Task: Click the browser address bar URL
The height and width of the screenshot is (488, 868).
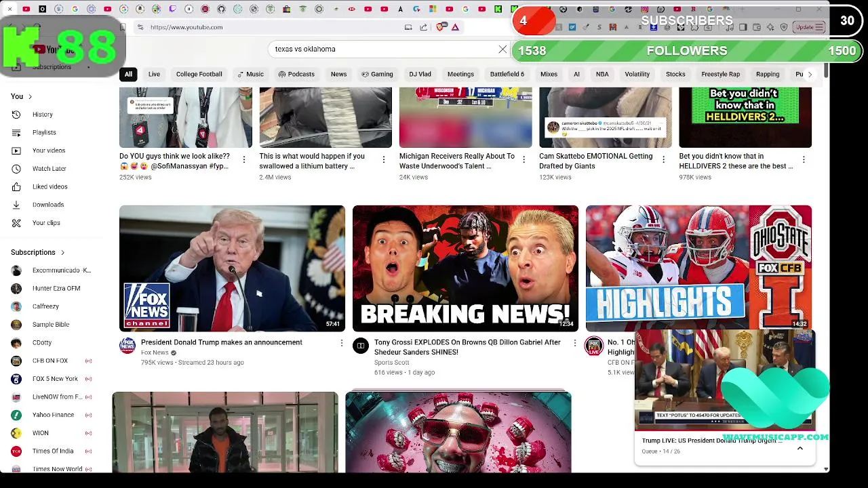Action: 186,27
